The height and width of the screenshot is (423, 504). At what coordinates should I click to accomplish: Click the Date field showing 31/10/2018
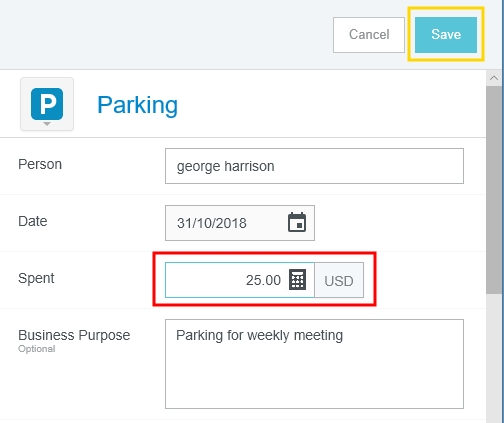click(x=240, y=223)
